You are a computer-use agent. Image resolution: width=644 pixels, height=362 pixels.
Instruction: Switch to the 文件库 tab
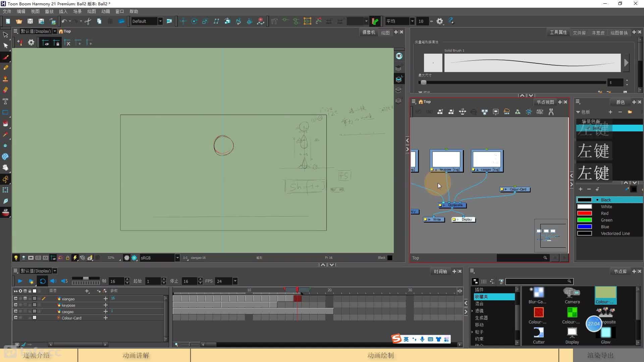tap(579, 33)
